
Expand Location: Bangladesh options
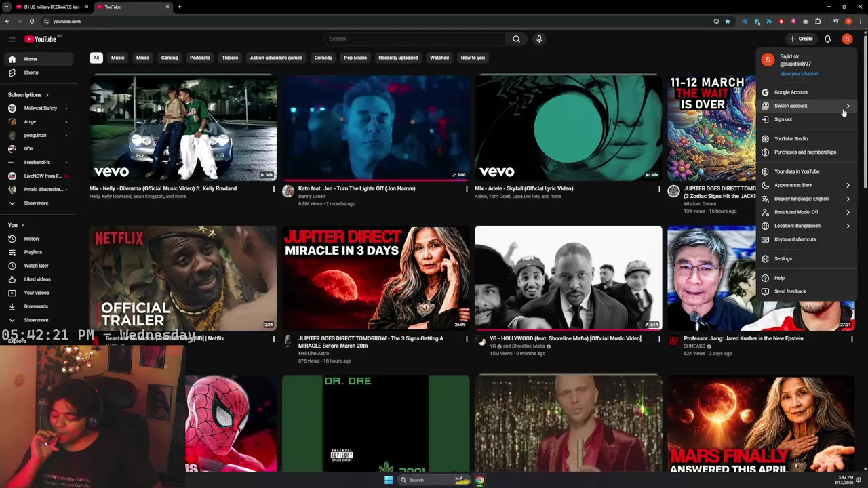[806, 226]
